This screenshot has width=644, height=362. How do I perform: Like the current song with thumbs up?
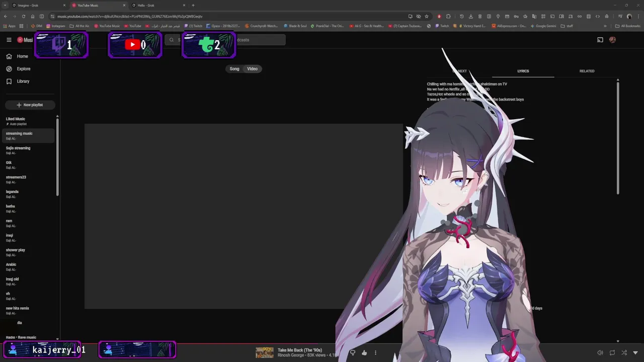click(364, 353)
